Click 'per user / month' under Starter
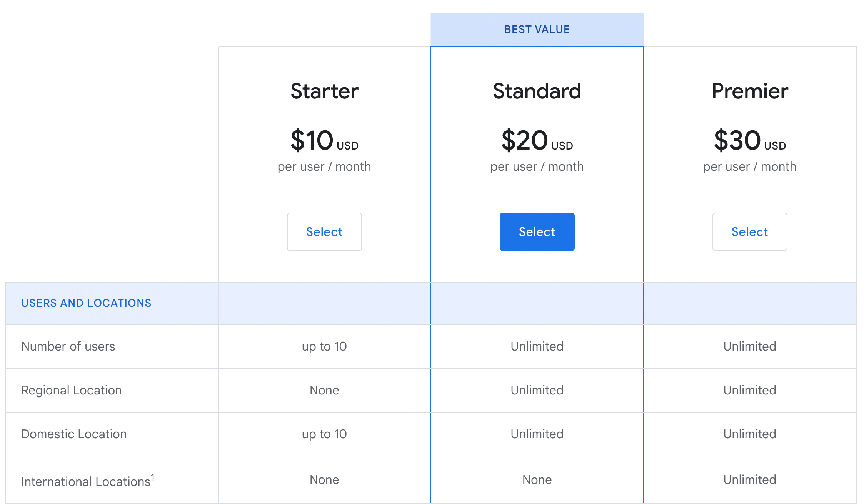This screenshot has width=864, height=504. pos(324,167)
